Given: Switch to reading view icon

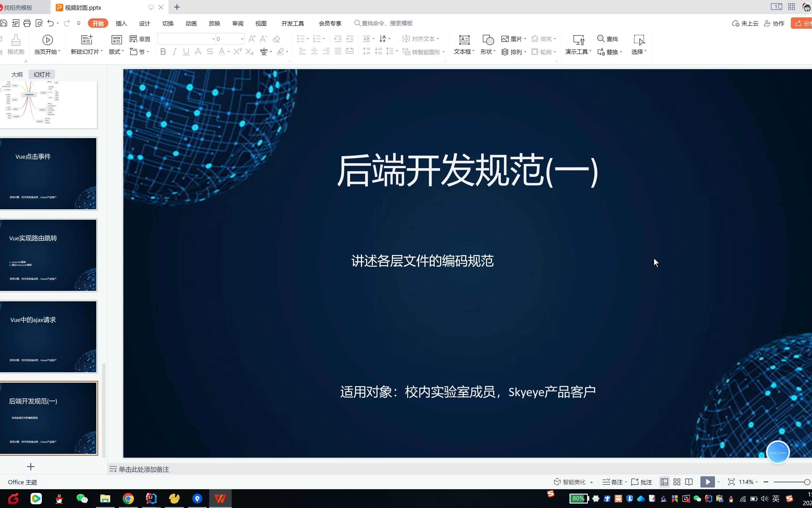Looking at the screenshot, I should pyautogui.click(x=689, y=482).
